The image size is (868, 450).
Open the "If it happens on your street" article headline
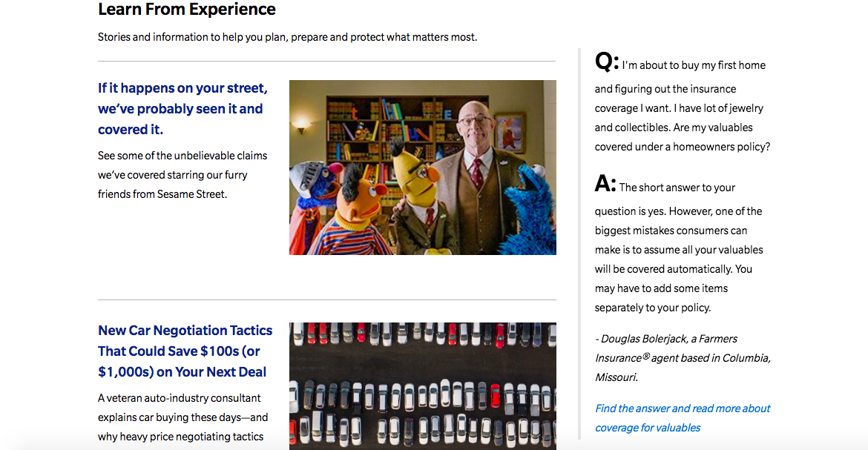pyautogui.click(x=183, y=108)
